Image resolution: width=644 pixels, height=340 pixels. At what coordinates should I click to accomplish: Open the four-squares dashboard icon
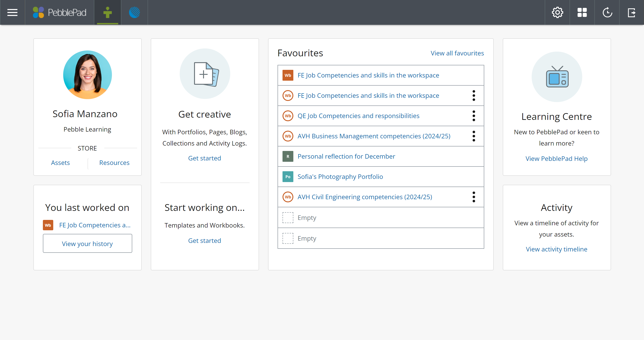click(582, 12)
